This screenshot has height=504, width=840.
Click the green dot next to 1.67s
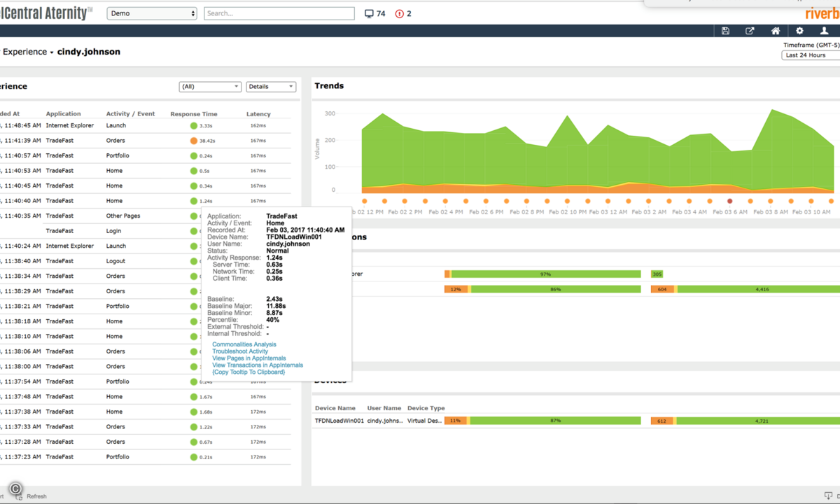click(x=194, y=397)
